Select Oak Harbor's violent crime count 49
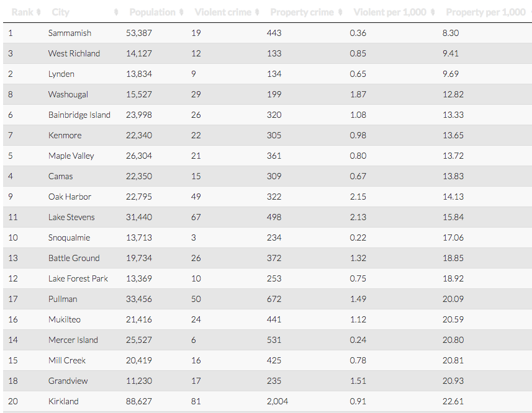 (196, 197)
